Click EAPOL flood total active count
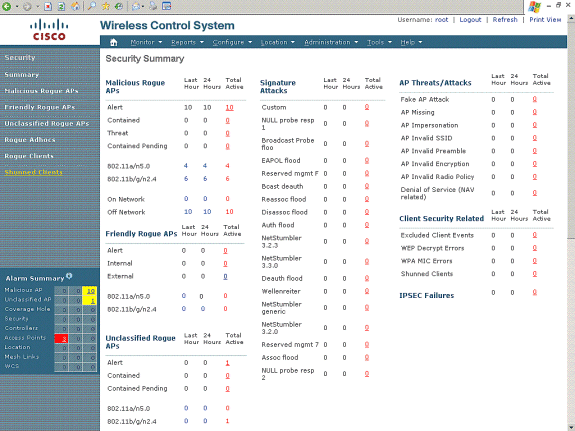This screenshot has height=431, width=575. pos(367,161)
